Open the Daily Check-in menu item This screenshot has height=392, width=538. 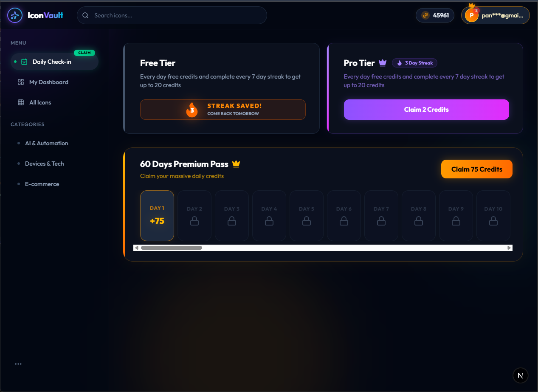(54, 62)
